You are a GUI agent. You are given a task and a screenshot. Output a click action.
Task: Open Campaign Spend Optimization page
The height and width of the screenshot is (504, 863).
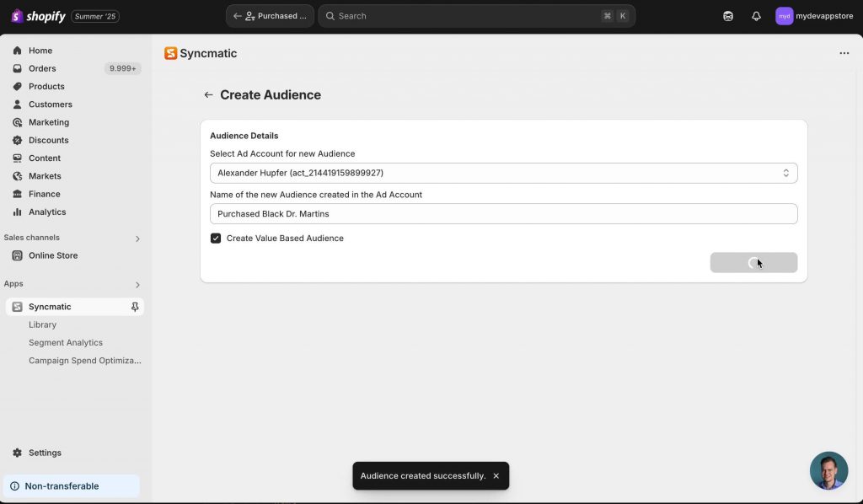coord(85,361)
